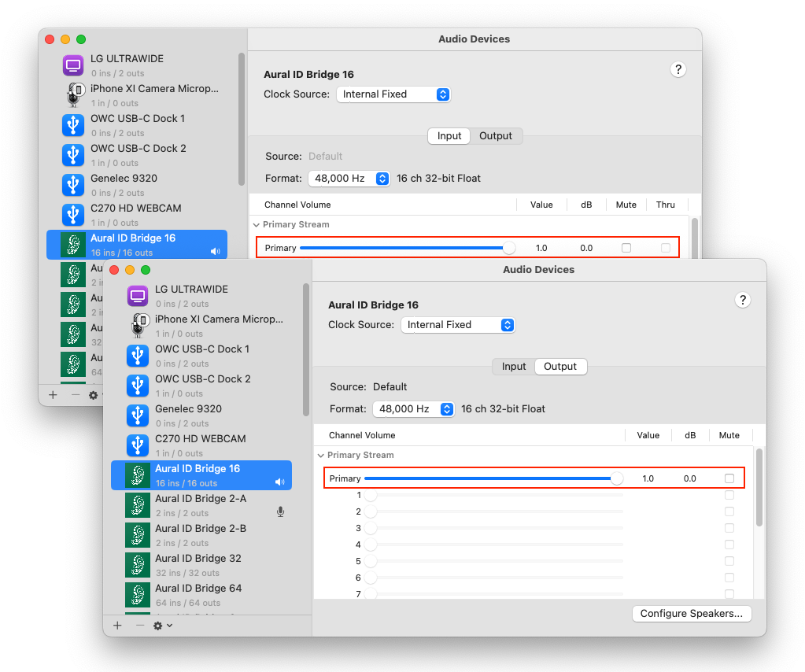Viewport: 805px width, 672px height.
Task: Click the OWC USB-C Dock 1 USB icon in the back window
Action: [x=73, y=125]
